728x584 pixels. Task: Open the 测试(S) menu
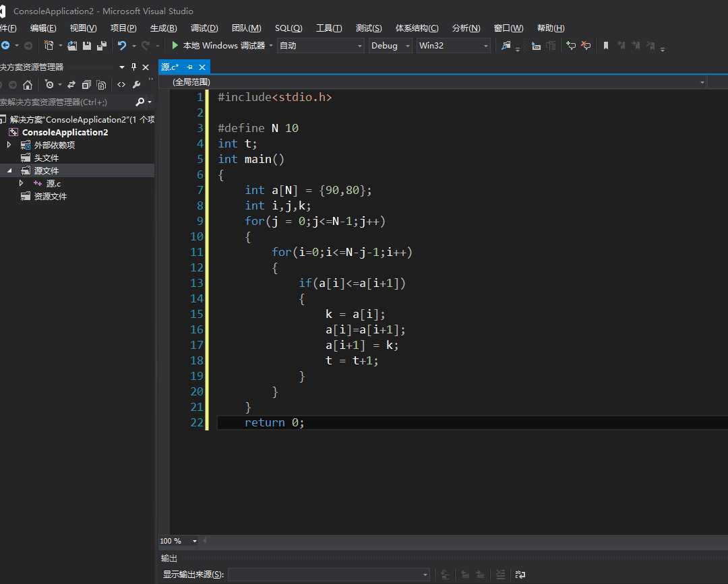369,28
